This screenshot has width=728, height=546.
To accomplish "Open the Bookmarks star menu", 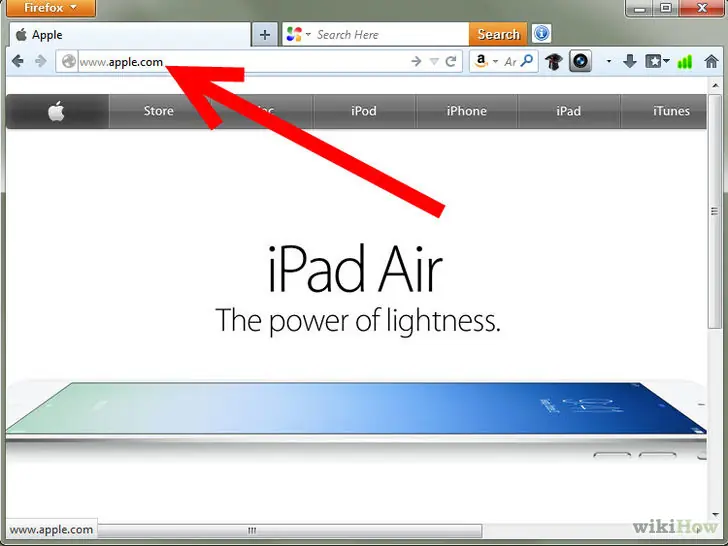I will coord(656,61).
